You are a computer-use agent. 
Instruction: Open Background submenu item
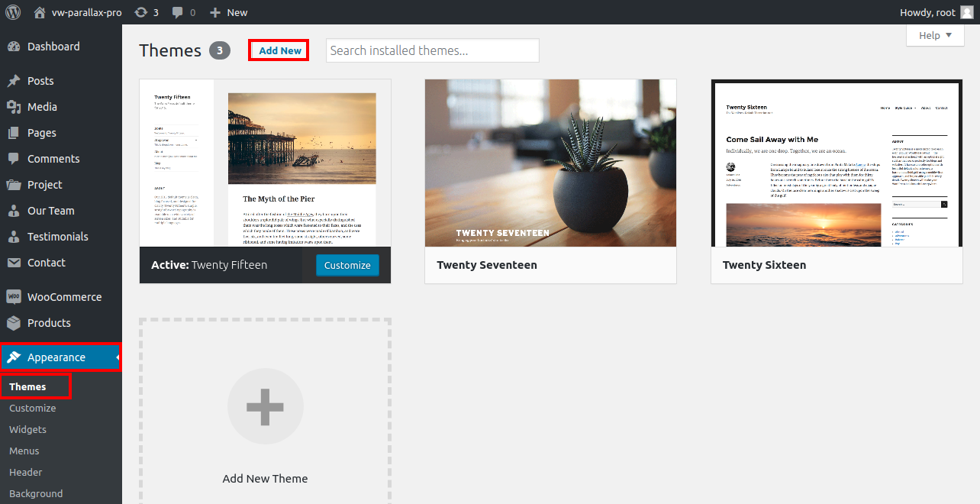36,493
